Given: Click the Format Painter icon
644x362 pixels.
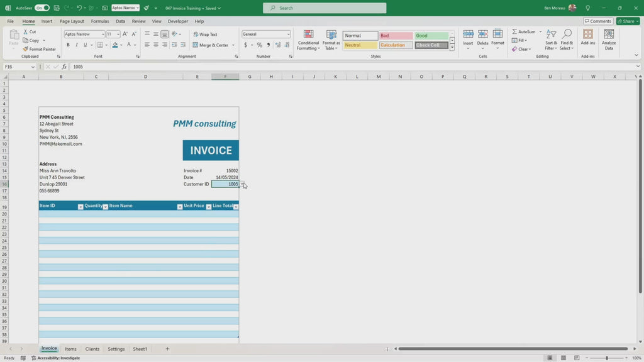Looking at the screenshot, I should tap(25, 49).
